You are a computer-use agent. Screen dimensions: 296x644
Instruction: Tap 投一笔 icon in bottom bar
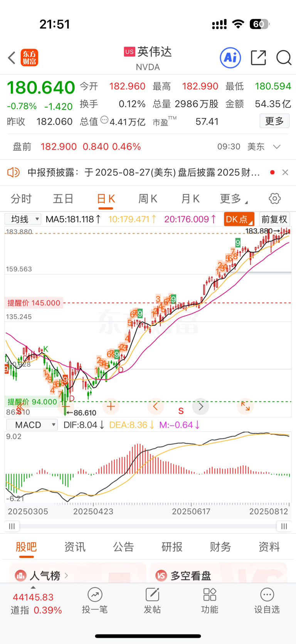[95, 595]
